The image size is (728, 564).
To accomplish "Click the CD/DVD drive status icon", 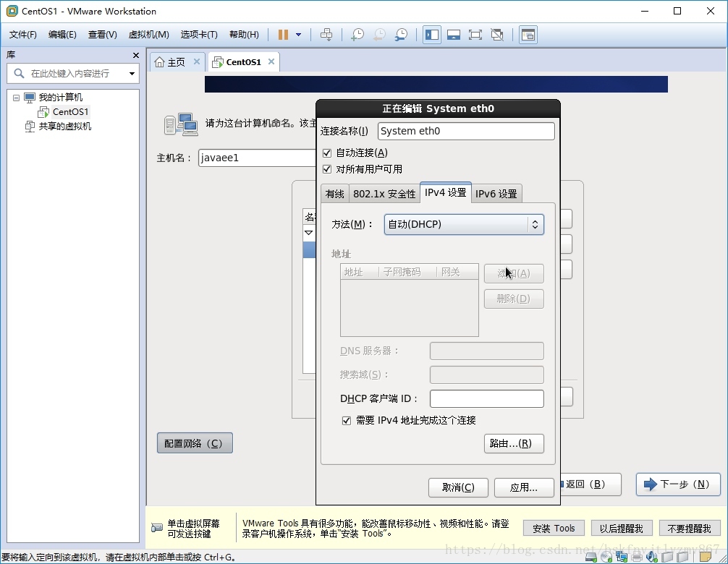I will click(x=606, y=557).
